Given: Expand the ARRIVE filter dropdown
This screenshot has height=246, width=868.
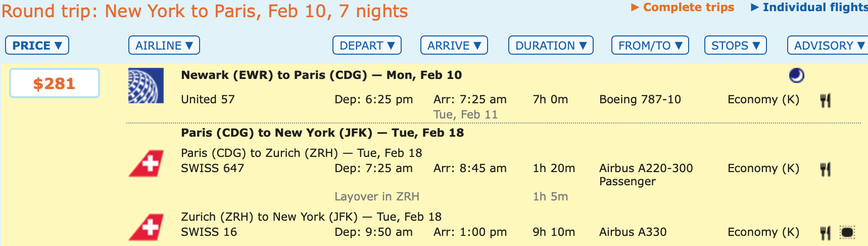Looking at the screenshot, I should 454,46.
